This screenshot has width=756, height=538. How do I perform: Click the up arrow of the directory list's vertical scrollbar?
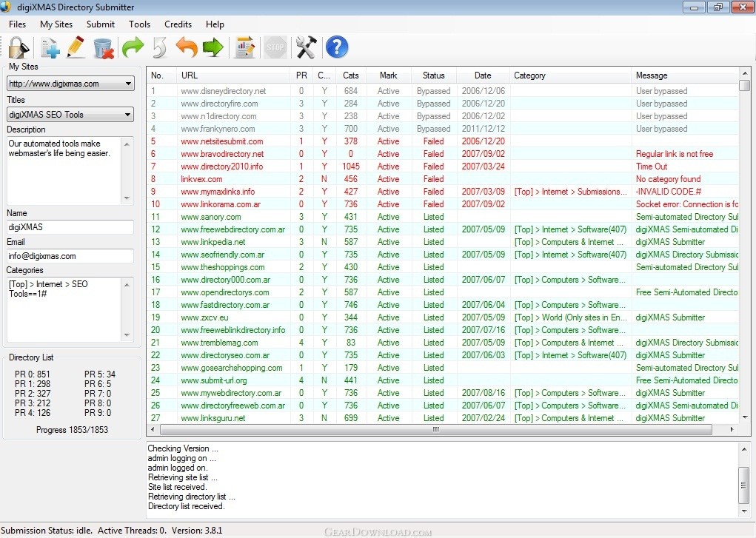(x=745, y=73)
